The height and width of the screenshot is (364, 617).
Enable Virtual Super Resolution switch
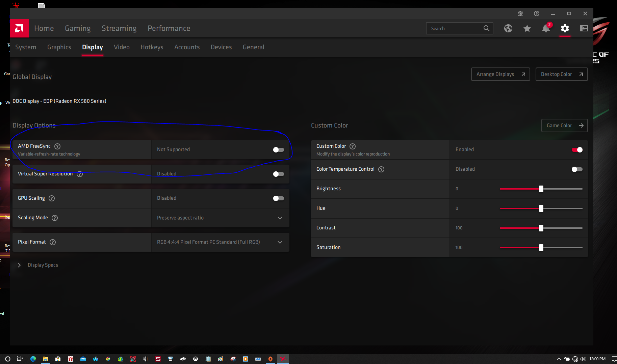click(279, 174)
